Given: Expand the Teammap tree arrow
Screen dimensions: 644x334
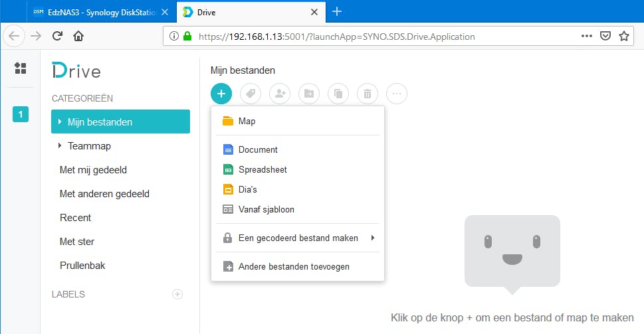Looking at the screenshot, I should (x=60, y=145).
